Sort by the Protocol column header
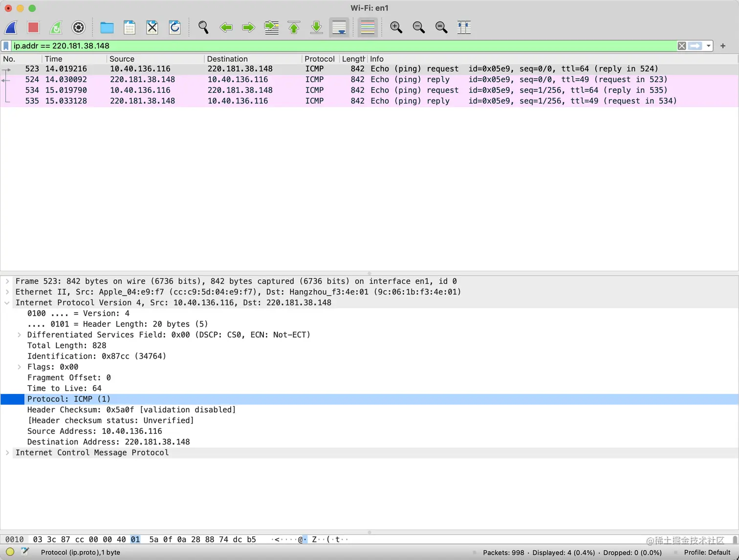739x560 pixels. (x=321, y=59)
